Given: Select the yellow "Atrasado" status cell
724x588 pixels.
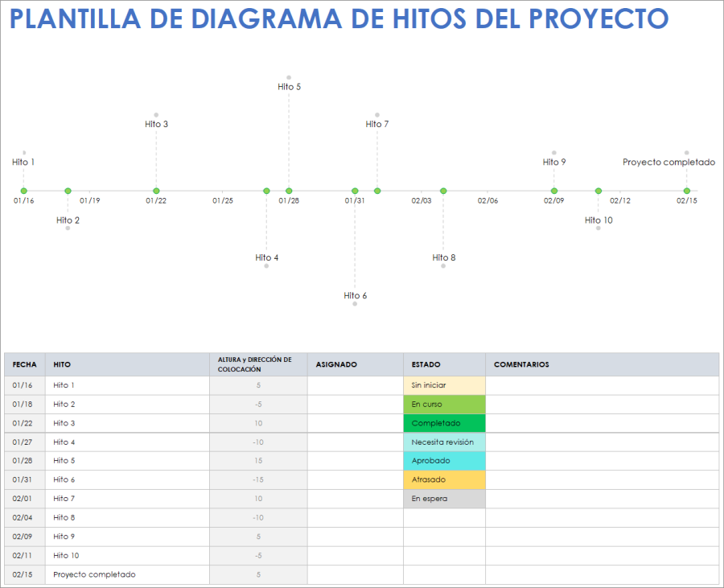Looking at the screenshot, I should click(444, 479).
